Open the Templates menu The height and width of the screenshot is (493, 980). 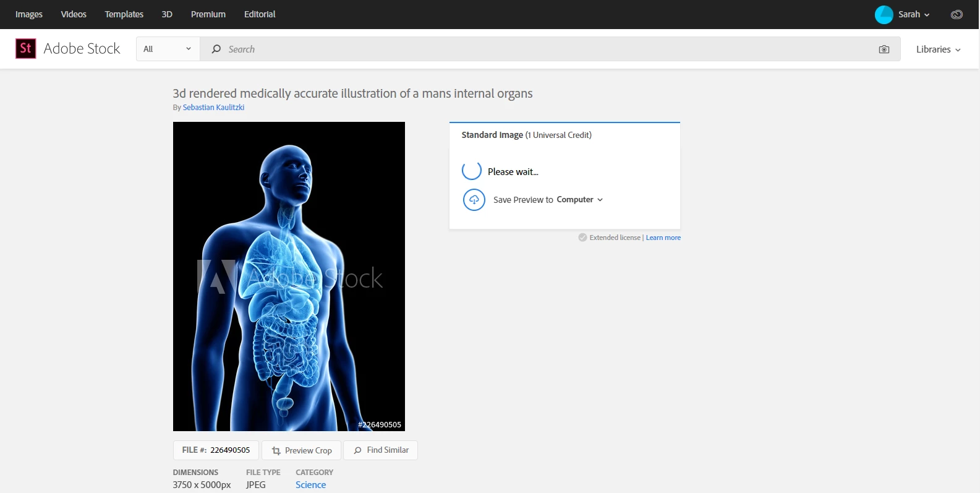[x=124, y=14]
